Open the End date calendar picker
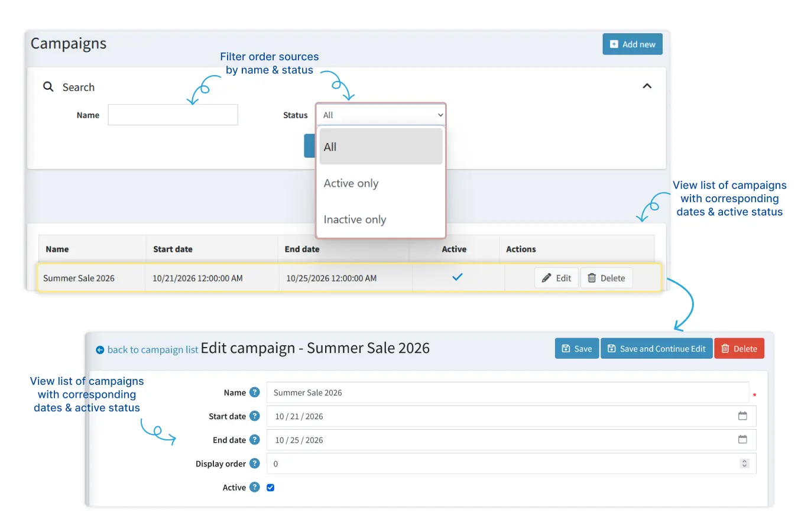 click(742, 440)
